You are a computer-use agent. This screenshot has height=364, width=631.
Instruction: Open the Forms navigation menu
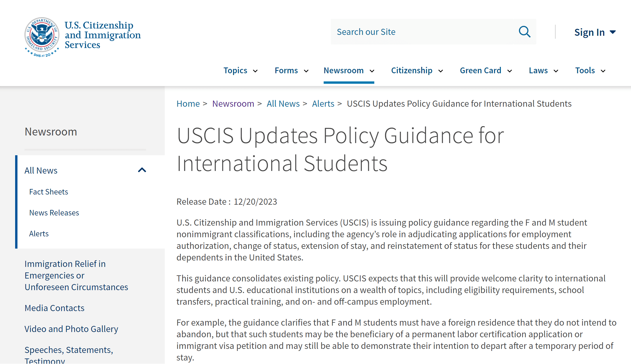click(286, 70)
